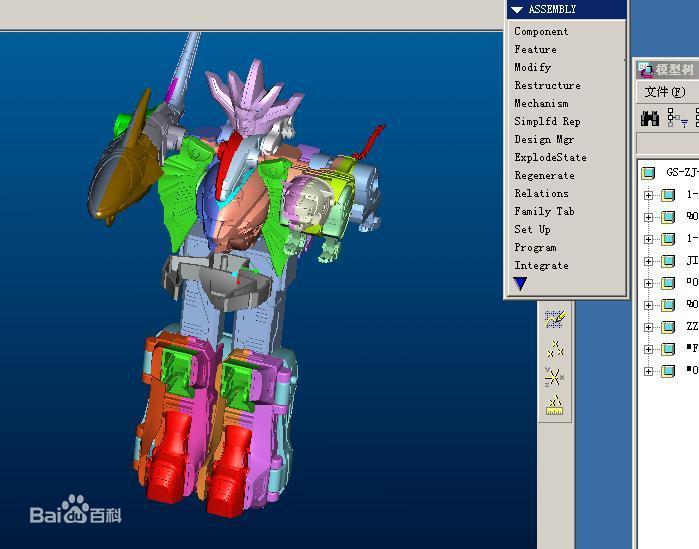Click the model tree window title icon

[646, 70]
